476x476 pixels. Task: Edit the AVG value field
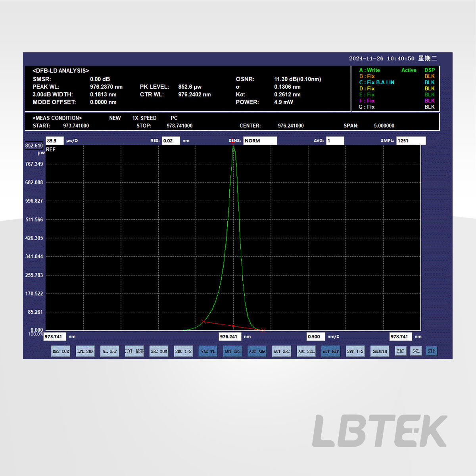click(x=335, y=141)
